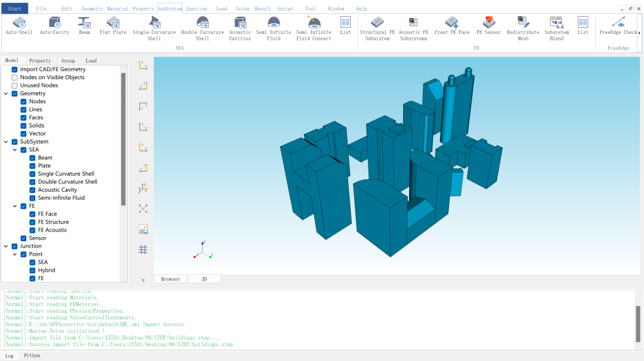Toggle the Solids visibility checkbox

click(23, 126)
